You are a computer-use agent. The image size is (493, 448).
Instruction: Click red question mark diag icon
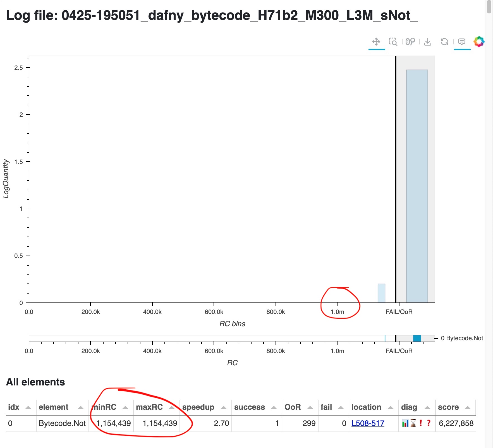[x=429, y=423]
